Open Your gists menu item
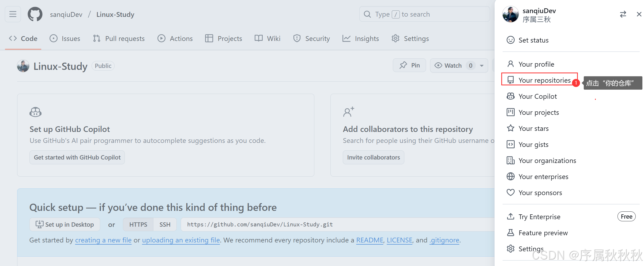The width and height of the screenshot is (644, 266). tap(571, 145)
